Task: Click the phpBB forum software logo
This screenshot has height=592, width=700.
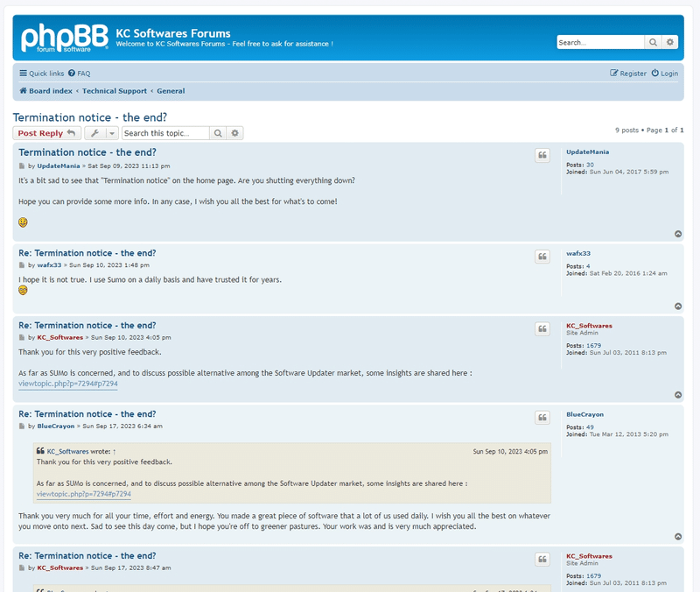Action: click(64, 38)
